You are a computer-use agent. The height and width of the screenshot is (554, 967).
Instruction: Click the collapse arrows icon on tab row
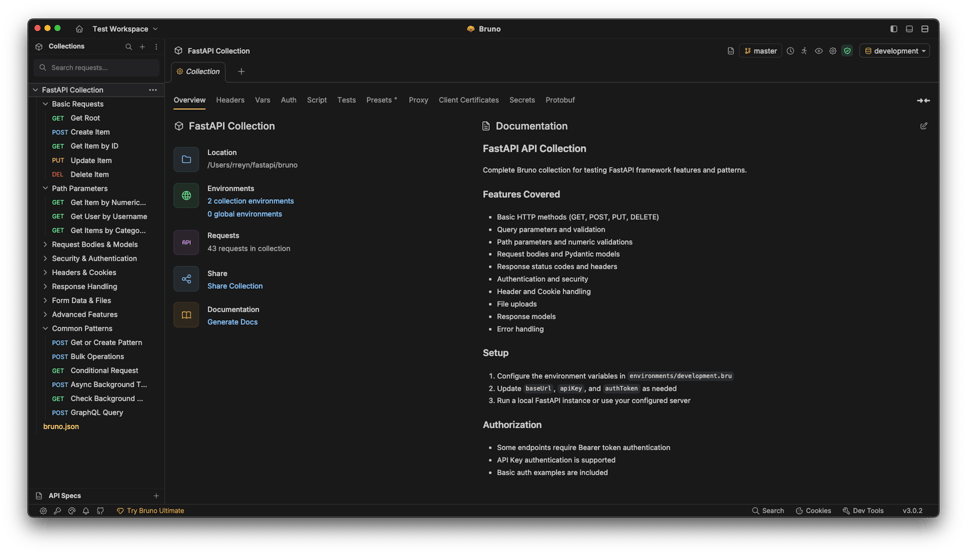tap(923, 101)
